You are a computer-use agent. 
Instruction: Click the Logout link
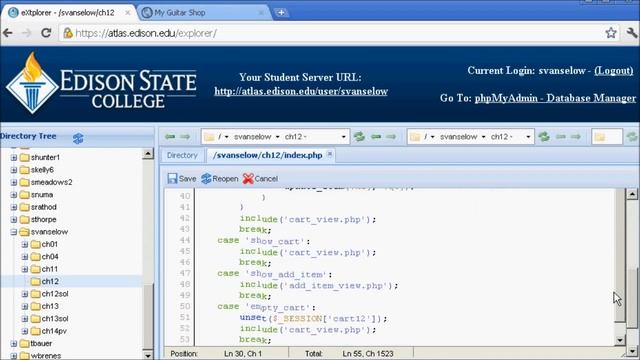point(613,71)
